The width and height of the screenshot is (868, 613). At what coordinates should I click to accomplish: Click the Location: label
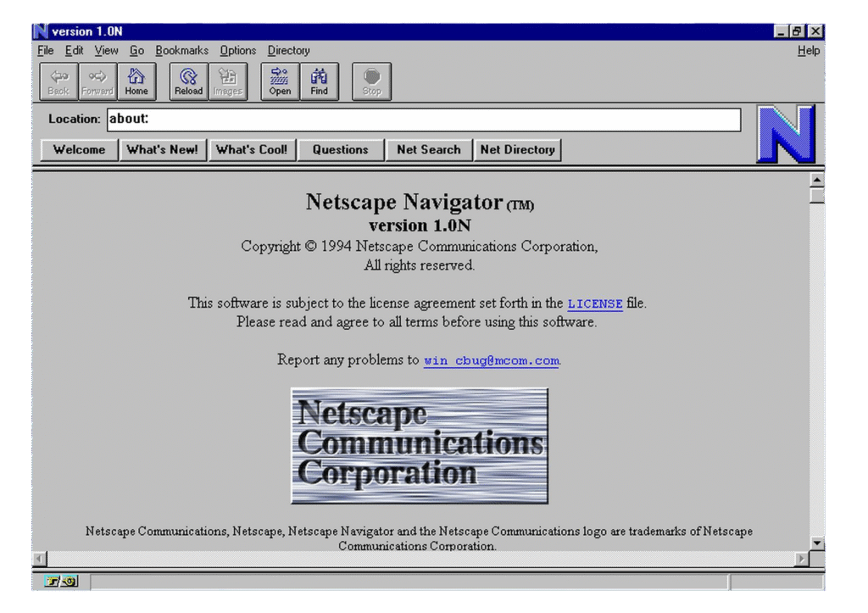point(75,119)
